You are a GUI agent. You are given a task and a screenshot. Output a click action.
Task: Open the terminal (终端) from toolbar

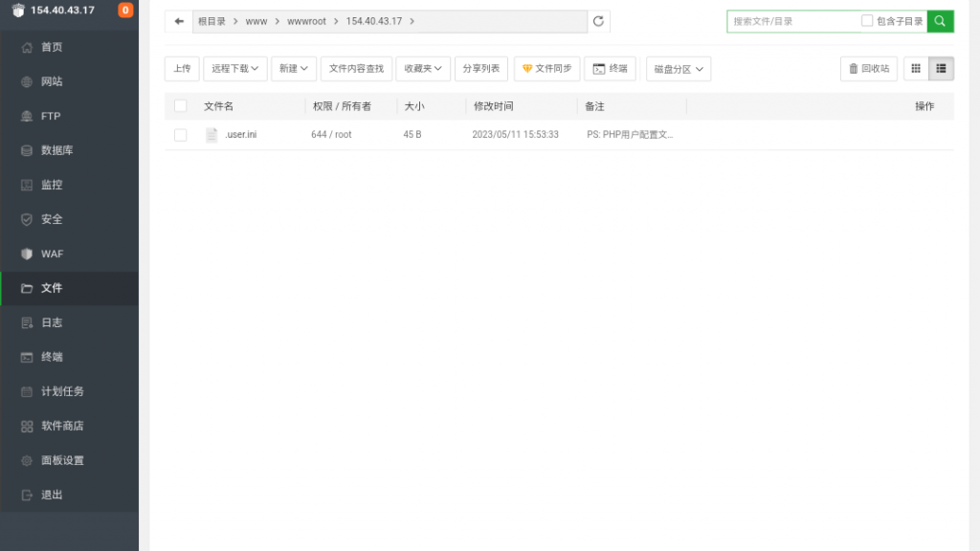[610, 69]
